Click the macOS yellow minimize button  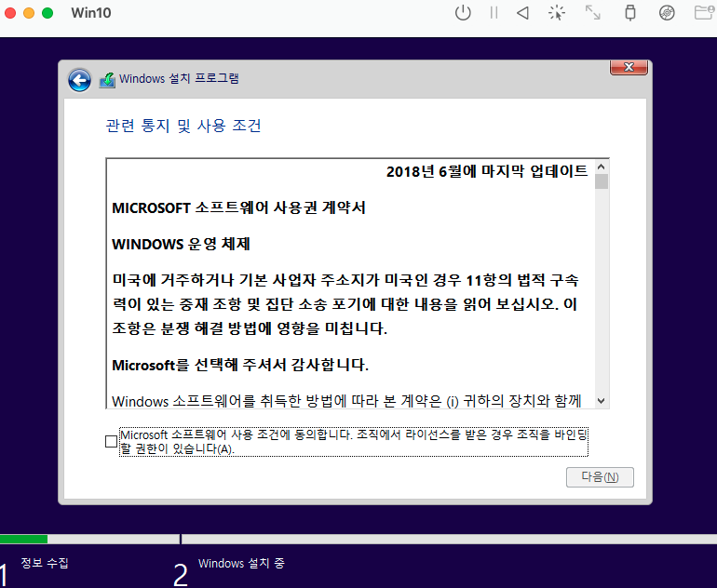29,13
